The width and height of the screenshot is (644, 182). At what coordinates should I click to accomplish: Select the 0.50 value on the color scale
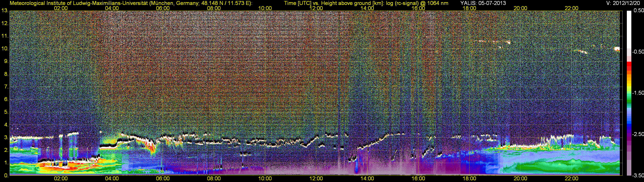(638, 10)
